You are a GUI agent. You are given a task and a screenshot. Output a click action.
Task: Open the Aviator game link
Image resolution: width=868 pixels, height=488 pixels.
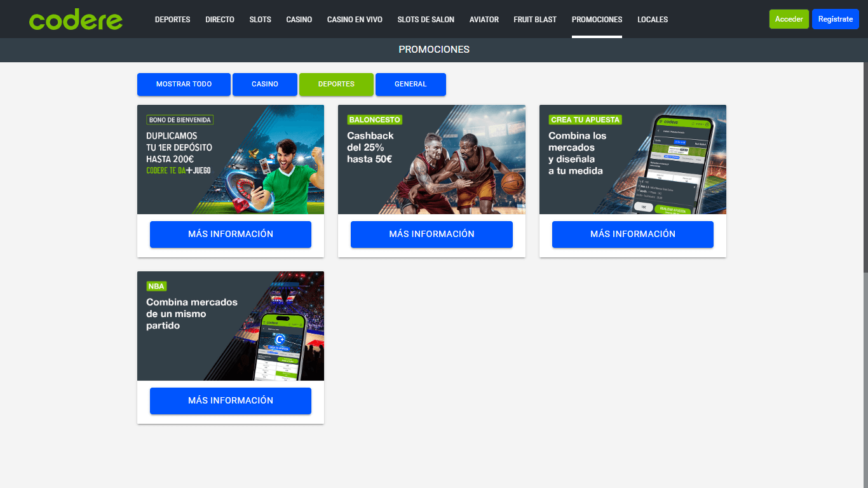point(484,20)
